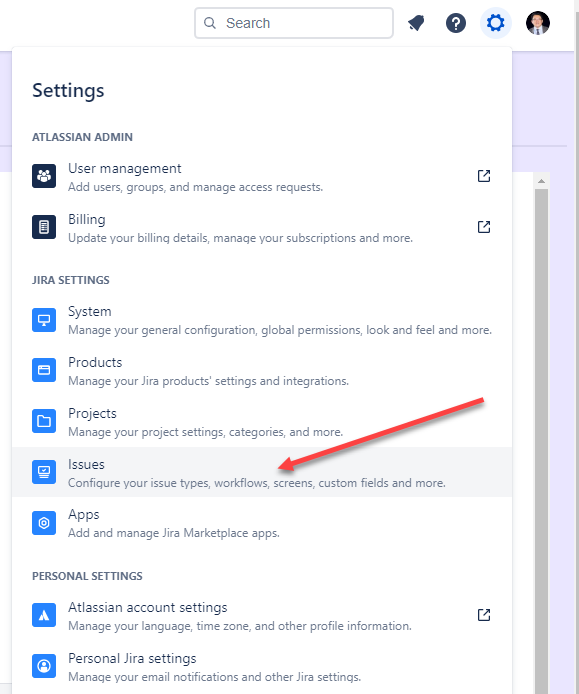Viewport: 579px width, 694px height.
Task: Open the Issues settings entry
Action: tap(262, 472)
